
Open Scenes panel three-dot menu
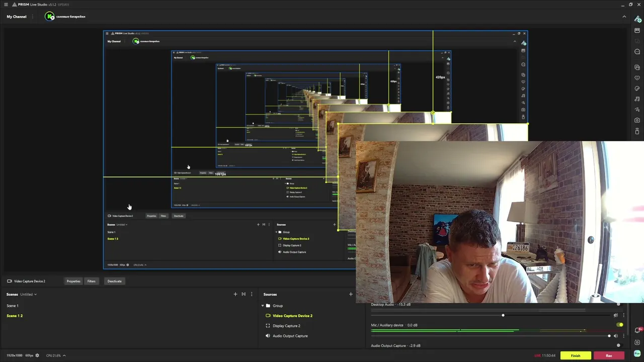point(252,294)
